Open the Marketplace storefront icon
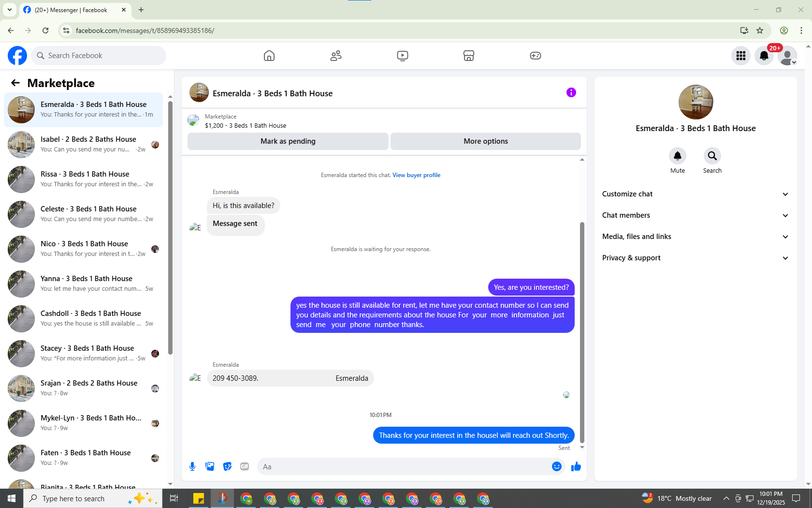 click(x=469, y=56)
